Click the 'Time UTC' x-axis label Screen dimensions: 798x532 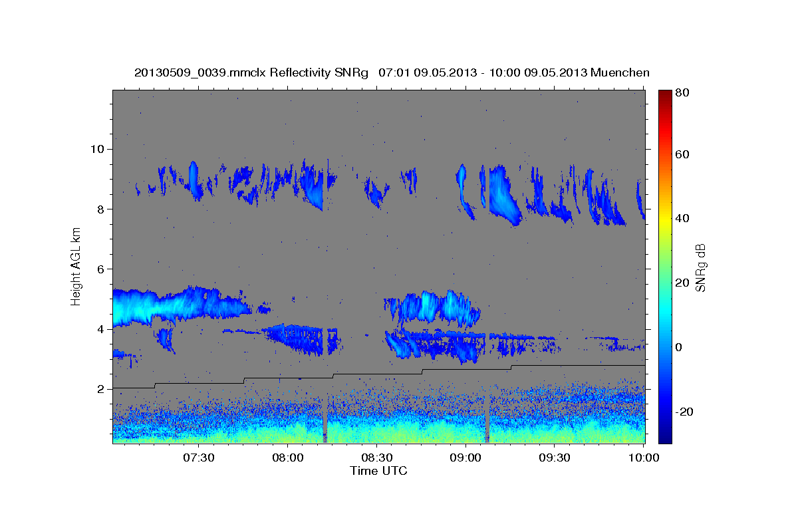tap(378, 471)
